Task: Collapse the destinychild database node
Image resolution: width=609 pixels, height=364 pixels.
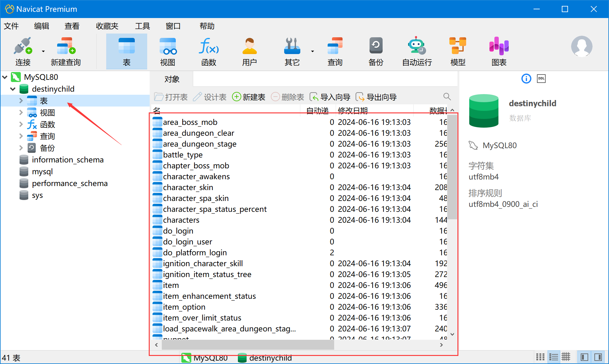Action: pyautogui.click(x=13, y=89)
